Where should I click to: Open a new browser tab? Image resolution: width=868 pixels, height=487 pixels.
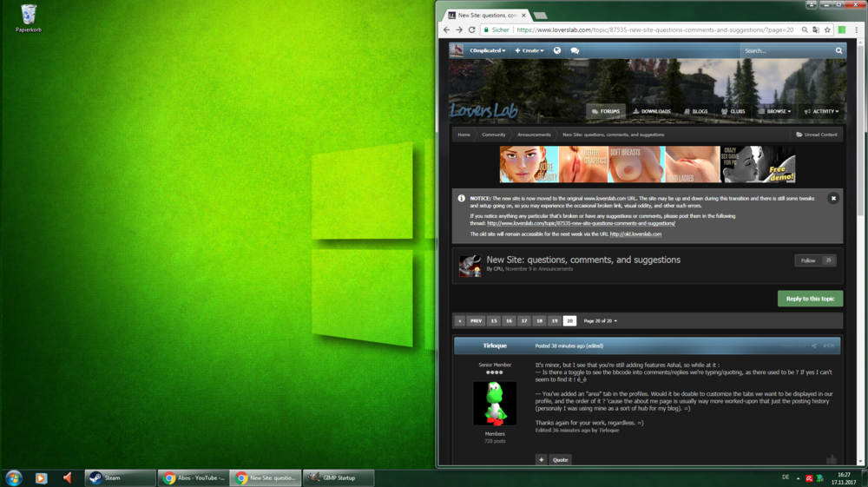click(x=541, y=16)
